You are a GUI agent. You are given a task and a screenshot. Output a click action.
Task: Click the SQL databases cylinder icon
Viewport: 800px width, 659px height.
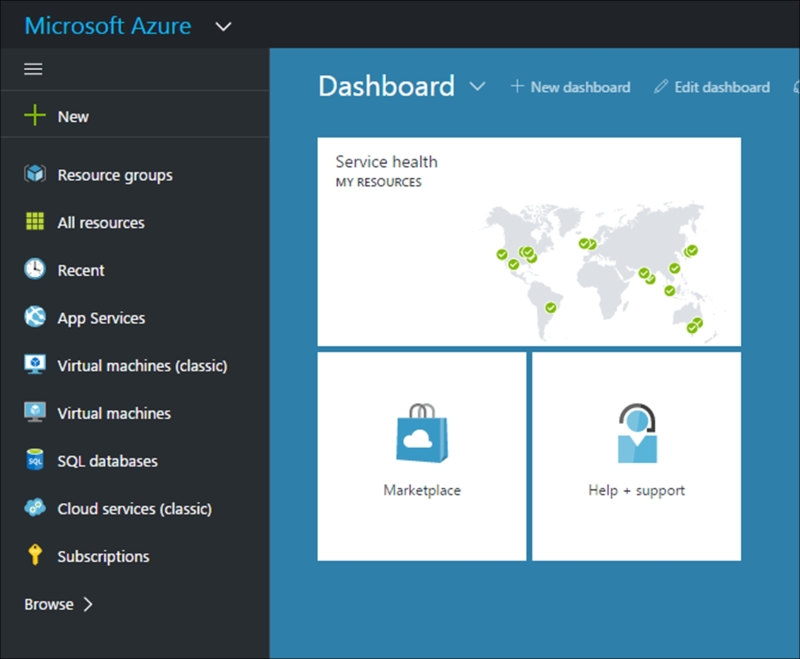[x=35, y=460]
